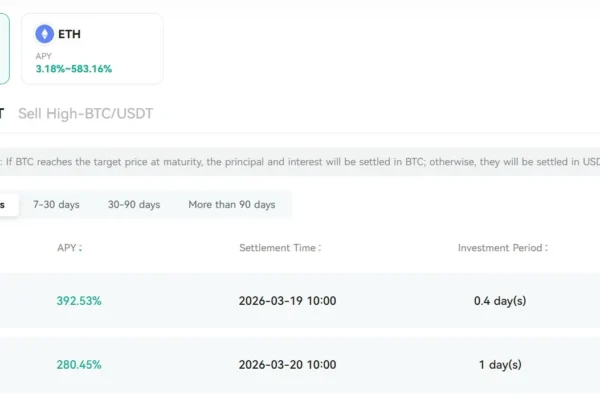The height and width of the screenshot is (400, 600).
Task: Filter by 7-30 days duration
Action: [x=56, y=205]
